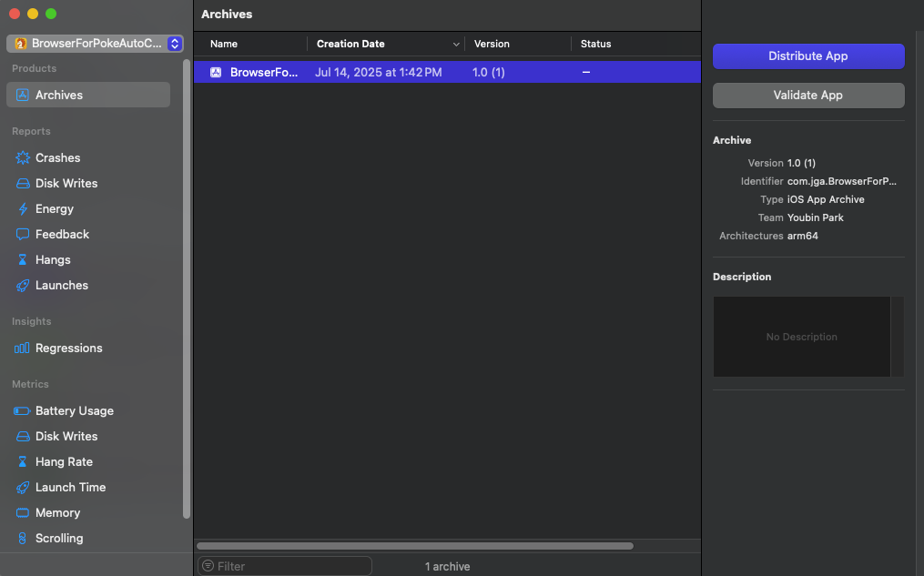Click the iOS App Archive type value

826,199
